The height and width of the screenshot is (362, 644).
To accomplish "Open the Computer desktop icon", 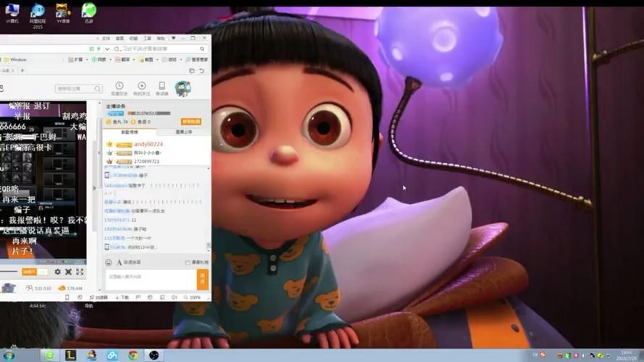I will (12, 13).
